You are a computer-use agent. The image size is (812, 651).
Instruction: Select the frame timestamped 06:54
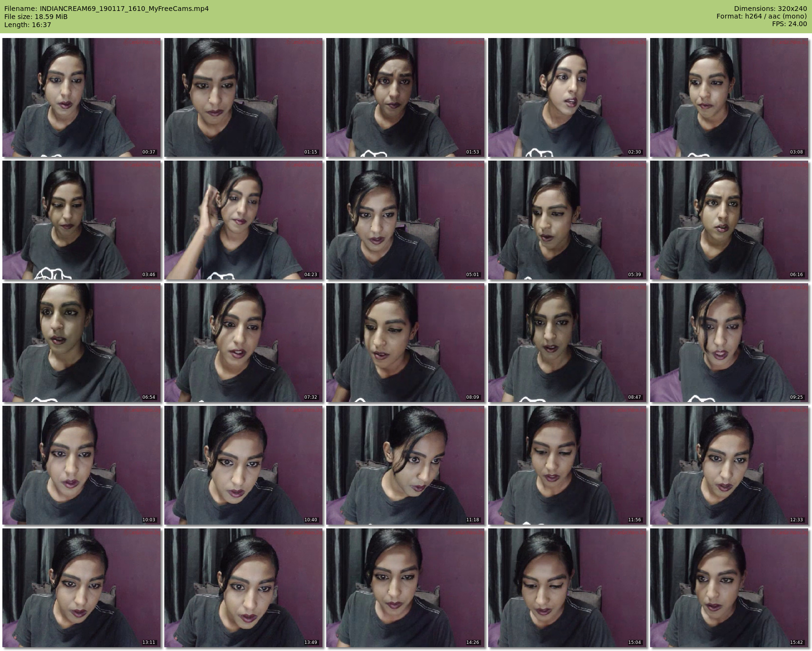(x=81, y=343)
